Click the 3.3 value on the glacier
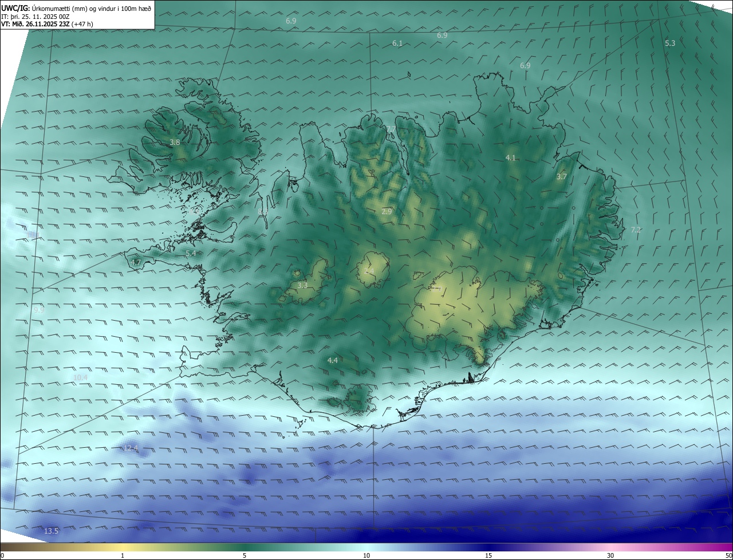733x560 pixels. (302, 285)
